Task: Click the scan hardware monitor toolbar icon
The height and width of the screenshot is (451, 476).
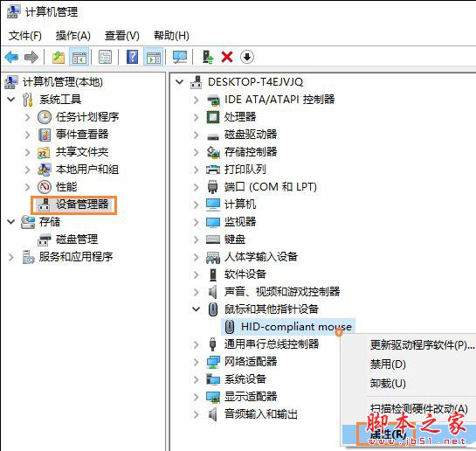Action: tap(180, 57)
